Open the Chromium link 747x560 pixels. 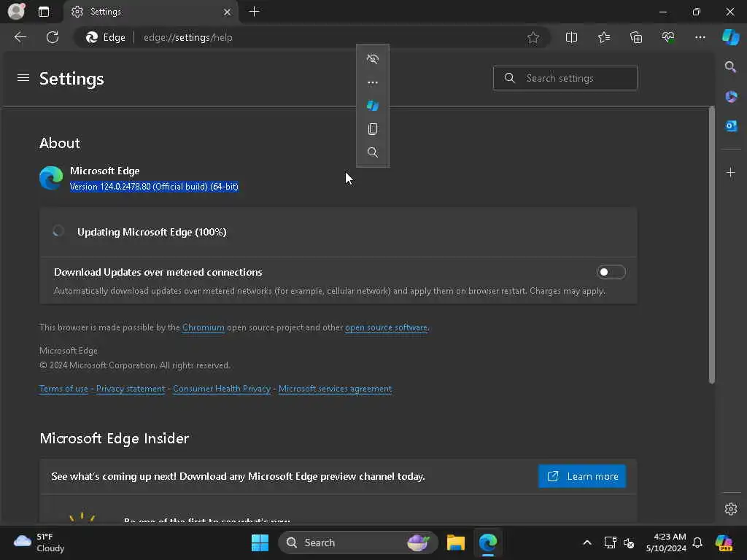pyautogui.click(x=204, y=327)
